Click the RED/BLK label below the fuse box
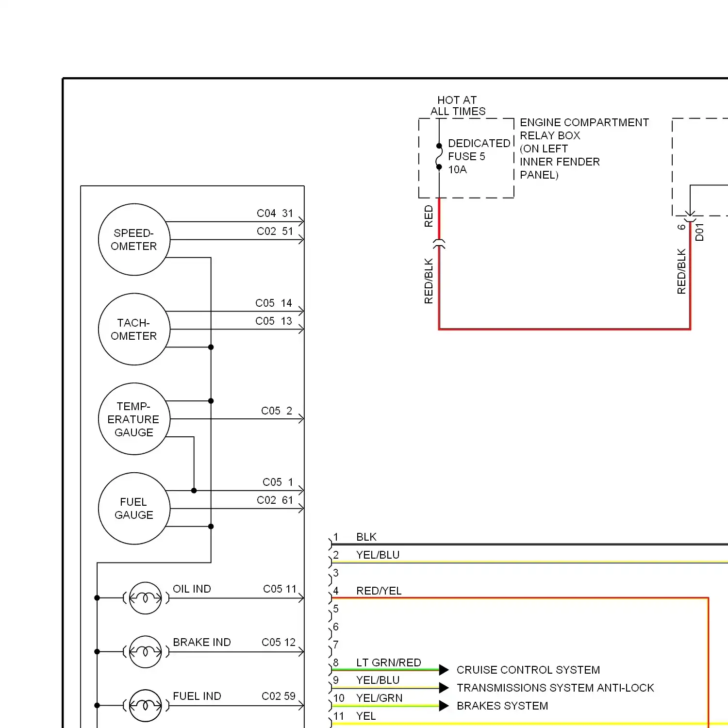Screen dimensions: 728x728 pyautogui.click(x=429, y=281)
